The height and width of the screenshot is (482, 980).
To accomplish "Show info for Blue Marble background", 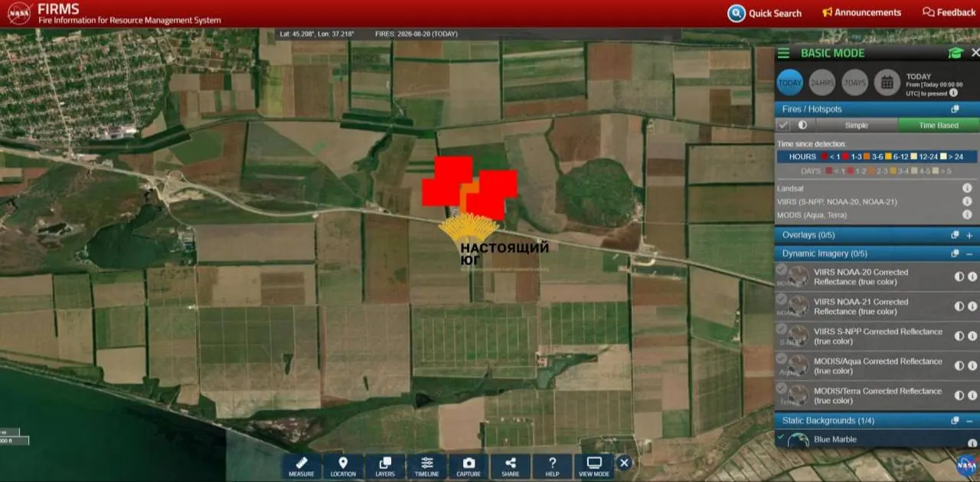I will [972, 443].
